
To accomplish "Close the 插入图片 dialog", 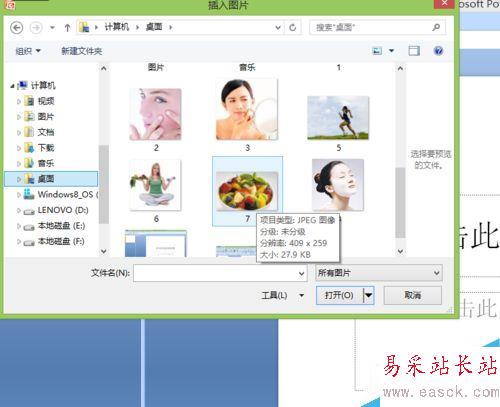I will (x=444, y=4).
